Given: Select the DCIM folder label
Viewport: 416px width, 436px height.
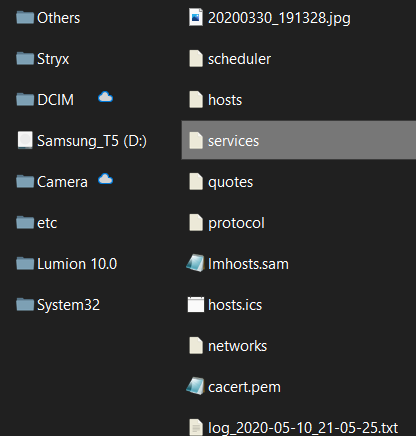Looking at the screenshot, I should pos(56,100).
